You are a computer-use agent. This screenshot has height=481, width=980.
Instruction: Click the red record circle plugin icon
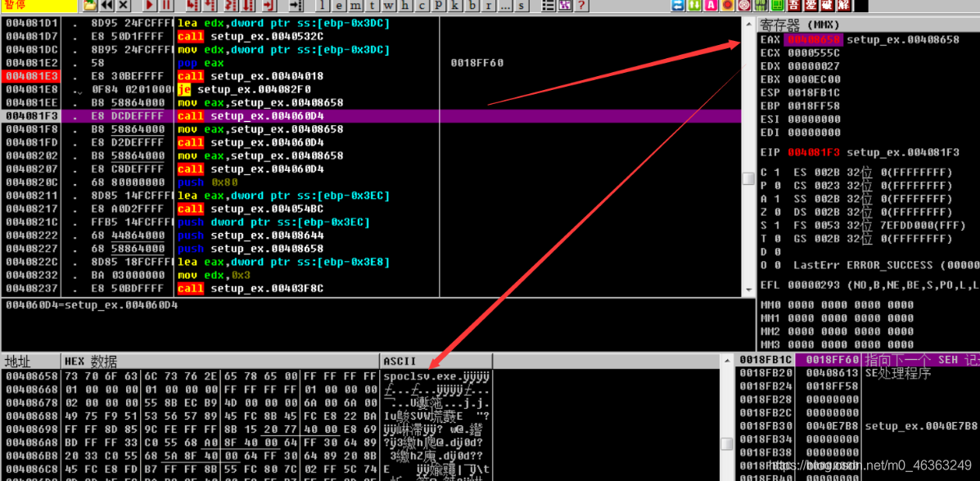click(728, 6)
